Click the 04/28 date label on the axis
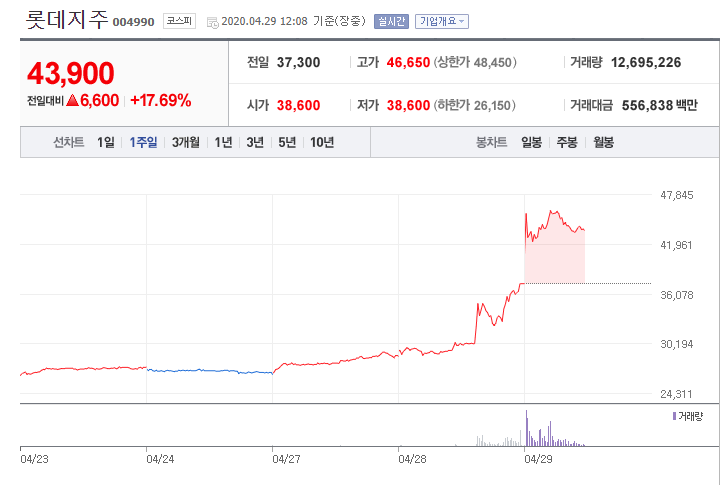 412,459
